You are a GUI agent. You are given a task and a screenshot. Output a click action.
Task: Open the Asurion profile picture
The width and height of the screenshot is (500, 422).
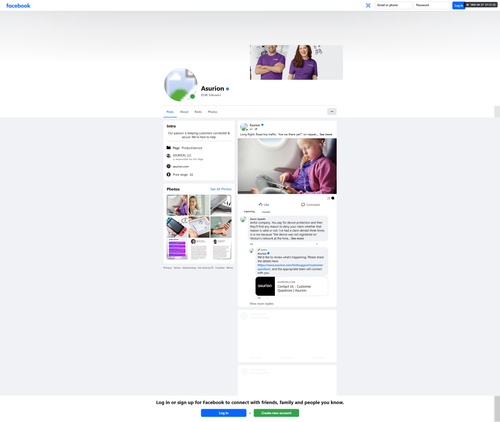click(180, 85)
